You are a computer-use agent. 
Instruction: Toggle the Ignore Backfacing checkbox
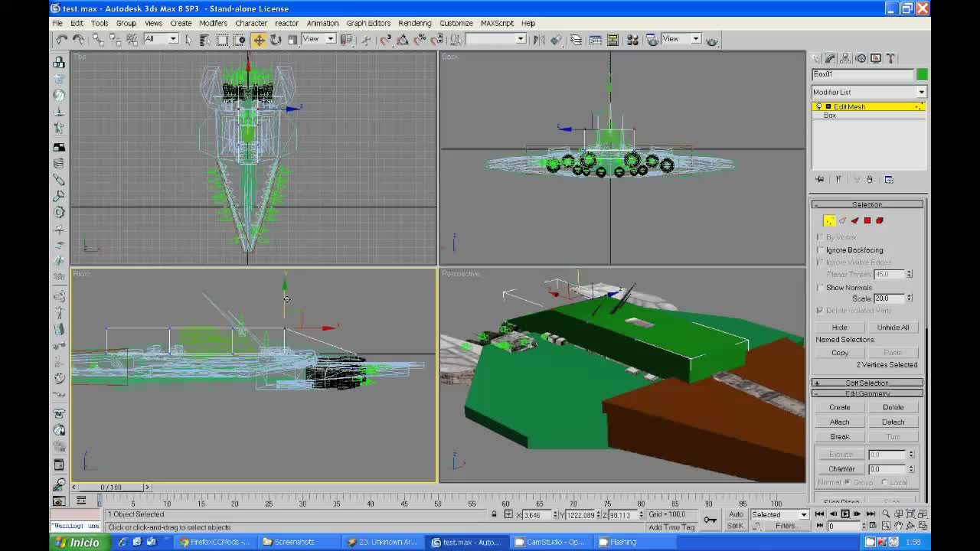[822, 250]
